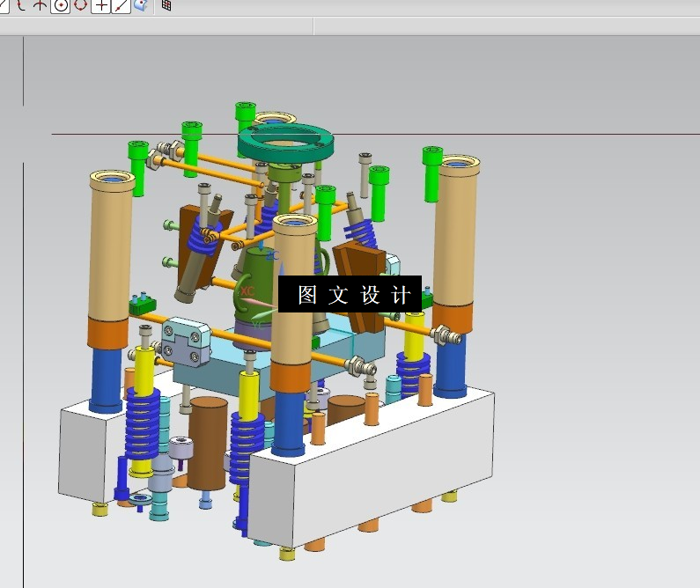
Task: Toggle the Point on Face snap
Action: coord(141,5)
